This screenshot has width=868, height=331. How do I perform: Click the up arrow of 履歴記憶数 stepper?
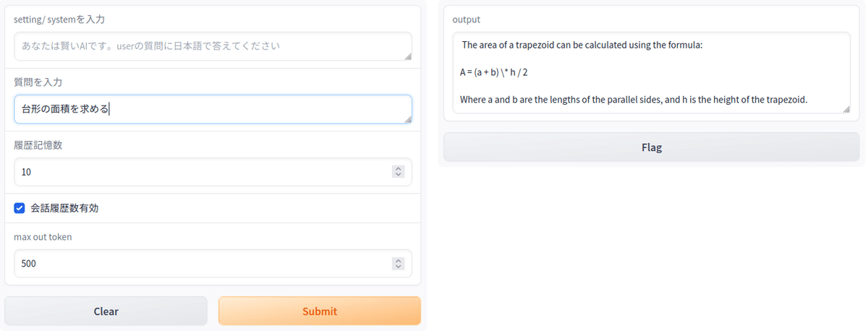pyautogui.click(x=398, y=168)
